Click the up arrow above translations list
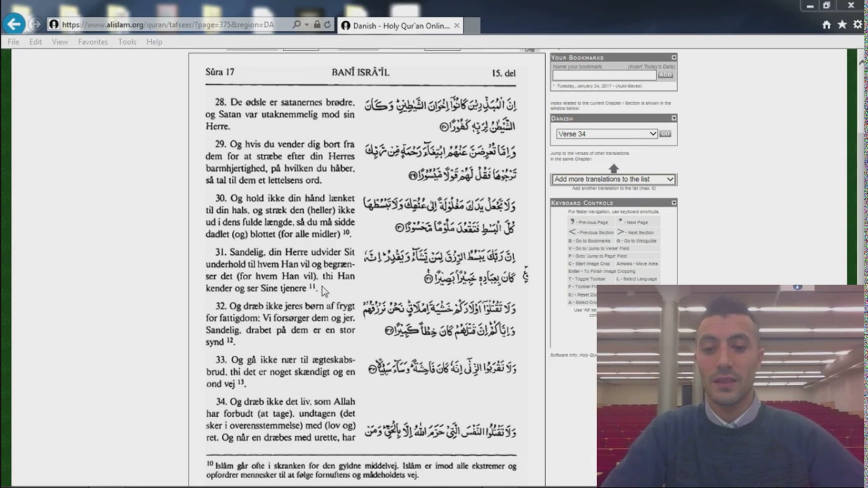Viewport: 868px width, 488px height. tap(614, 168)
